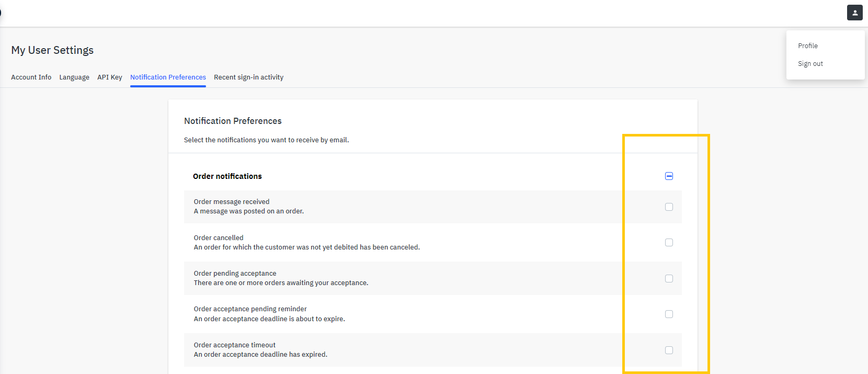The image size is (868, 374).
Task: Enable Order message received notification checkbox
Action: pos(669,207)
